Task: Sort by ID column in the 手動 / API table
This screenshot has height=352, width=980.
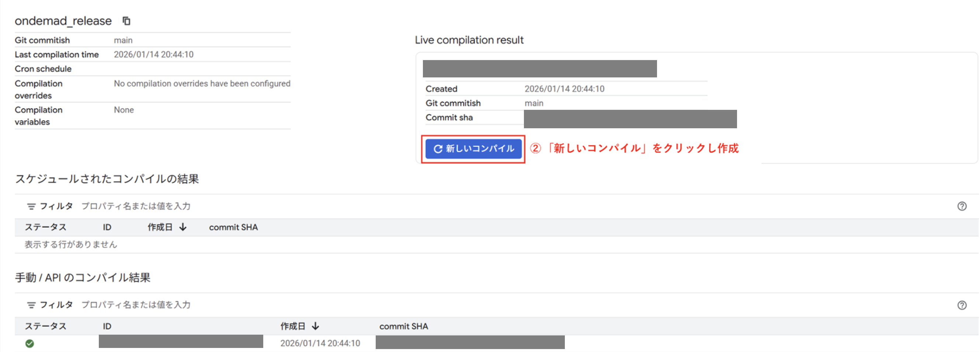Action: [x=107, y=326]
